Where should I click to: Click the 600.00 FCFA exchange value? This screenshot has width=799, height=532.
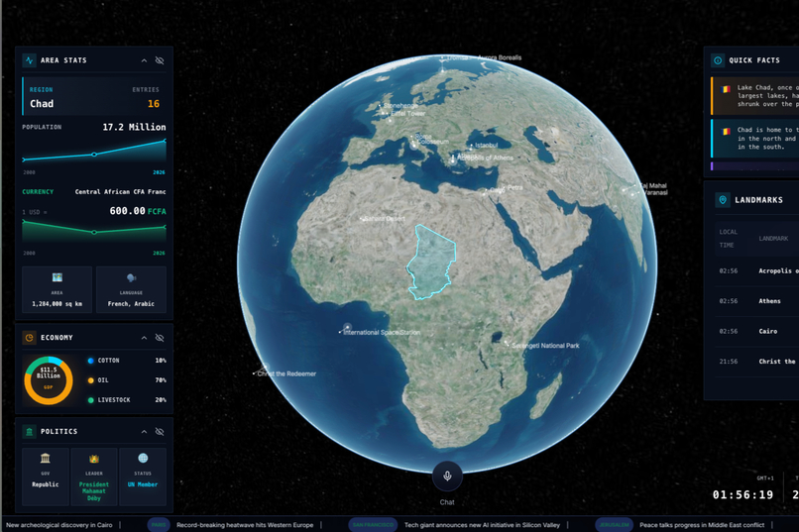pyautogui.click(x=138, y=211)
